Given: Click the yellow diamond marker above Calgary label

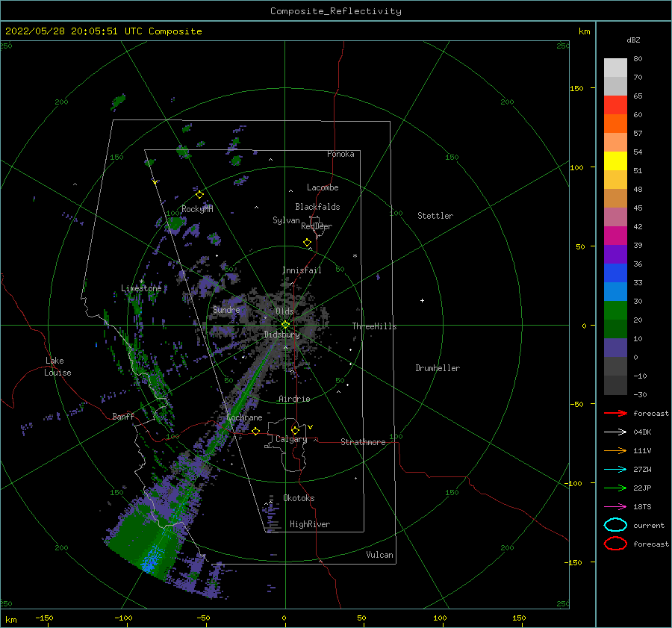Looking at the screenshot, I should coord(295,430).
